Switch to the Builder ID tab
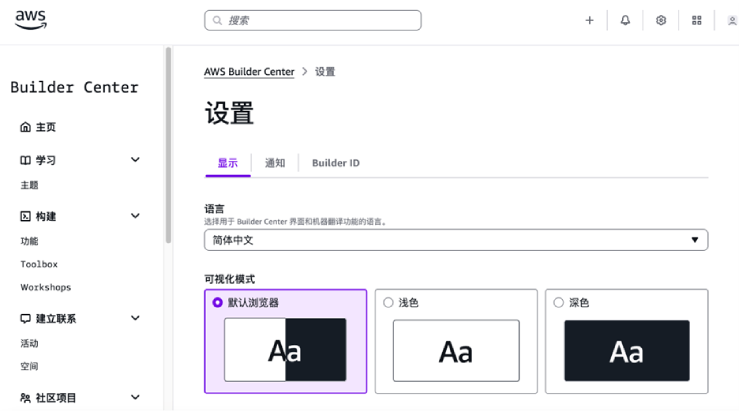739x415 pixels. click(335, 163)
